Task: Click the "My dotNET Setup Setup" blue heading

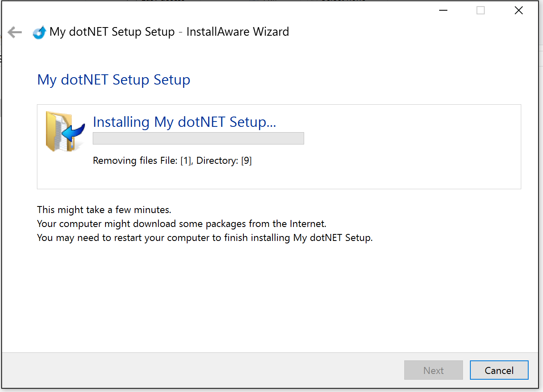Action: coord(114,80)
